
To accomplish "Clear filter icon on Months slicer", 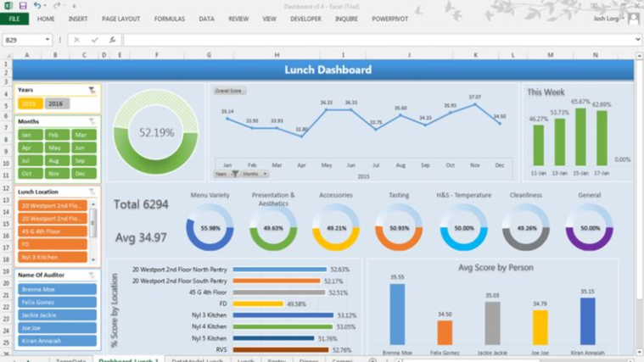I will click(92, 121).
